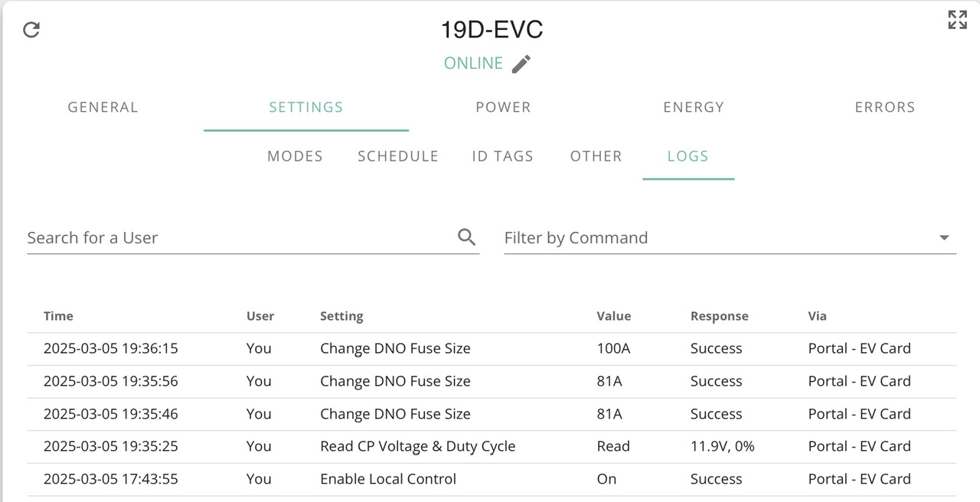Open the Schedule sub-tab
The width and height of the screenshot is (980, 502).
[x=397, y=156]
